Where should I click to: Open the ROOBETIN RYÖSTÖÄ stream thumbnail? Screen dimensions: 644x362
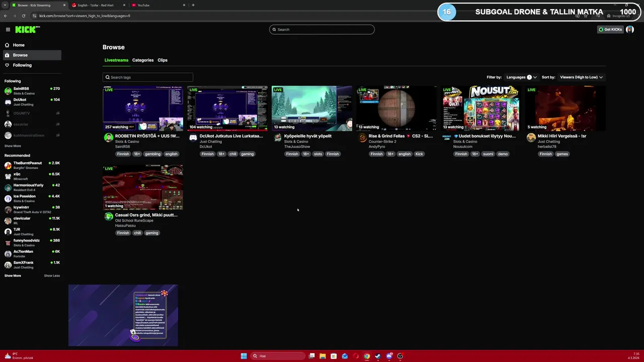[143, 108]
